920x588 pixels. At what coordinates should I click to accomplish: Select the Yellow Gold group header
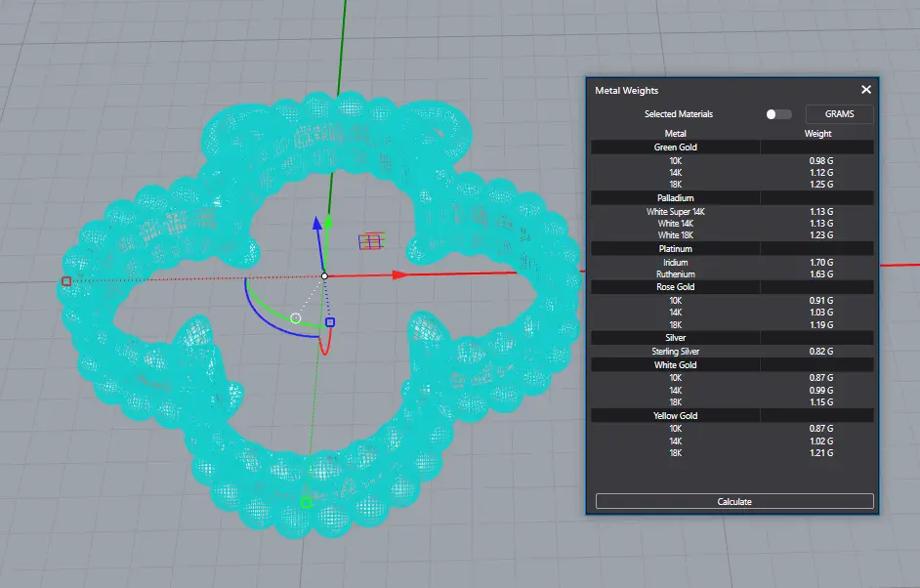[675, 416]
